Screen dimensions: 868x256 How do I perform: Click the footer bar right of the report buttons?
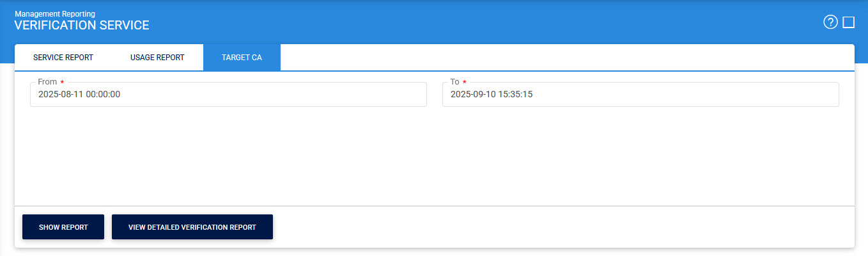click(562, 227)
